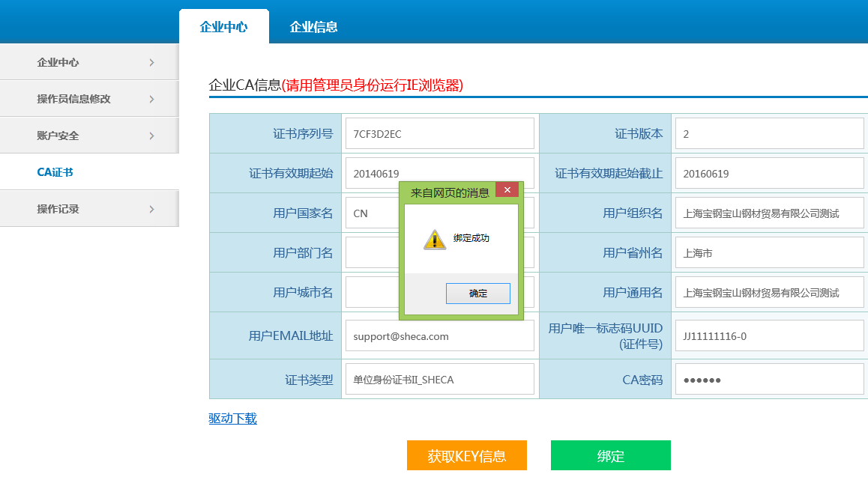Click the warning icon in the dialog
The height and width of the screenshot is (480, 868).
(434, 239)
